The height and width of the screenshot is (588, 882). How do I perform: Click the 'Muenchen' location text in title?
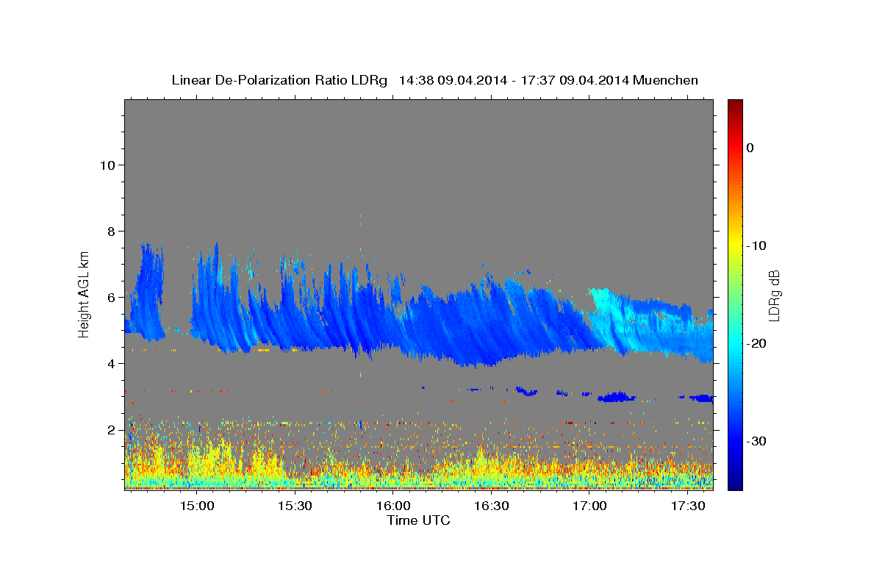tap(666, 80)
